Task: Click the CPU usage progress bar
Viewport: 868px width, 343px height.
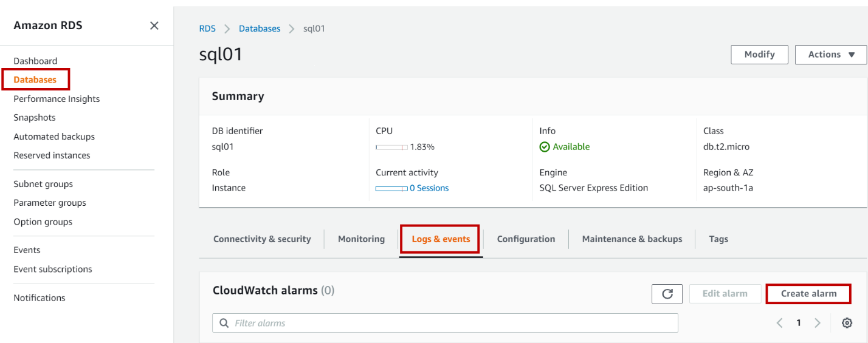Action: pos(391,147)
